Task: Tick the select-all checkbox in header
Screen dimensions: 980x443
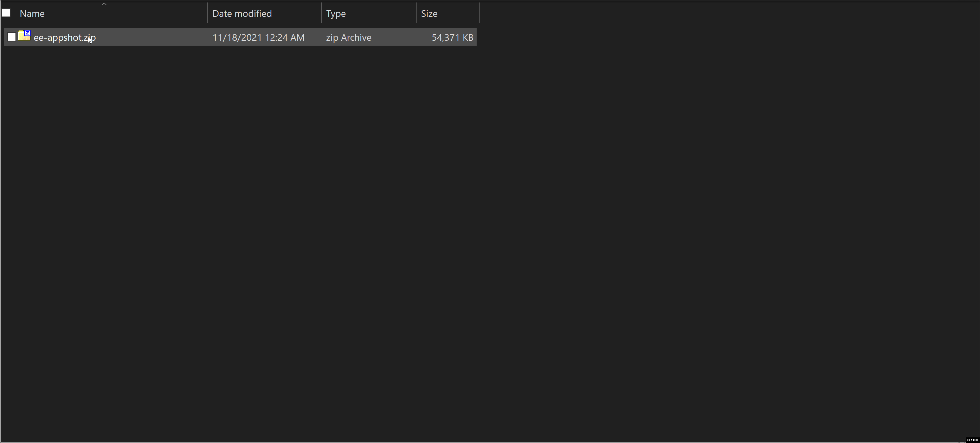Action: (x=6, y=13)
